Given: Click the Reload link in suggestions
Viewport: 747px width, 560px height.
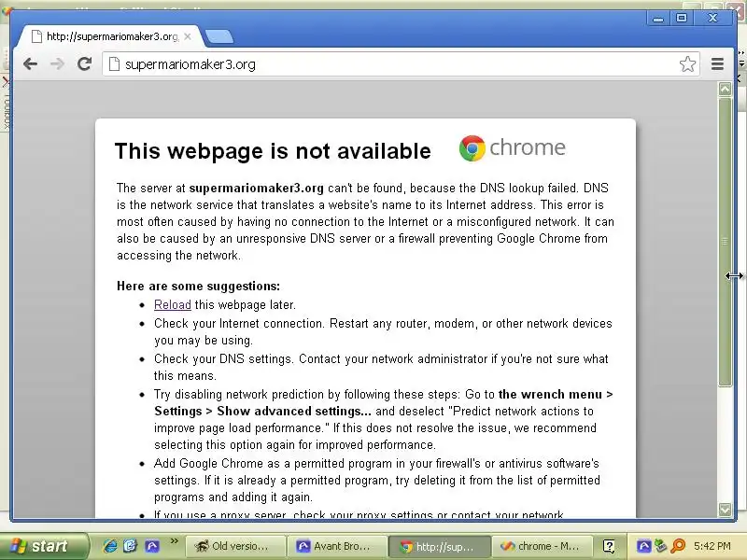Looking at the screenshot, I should tap(173, 305).
